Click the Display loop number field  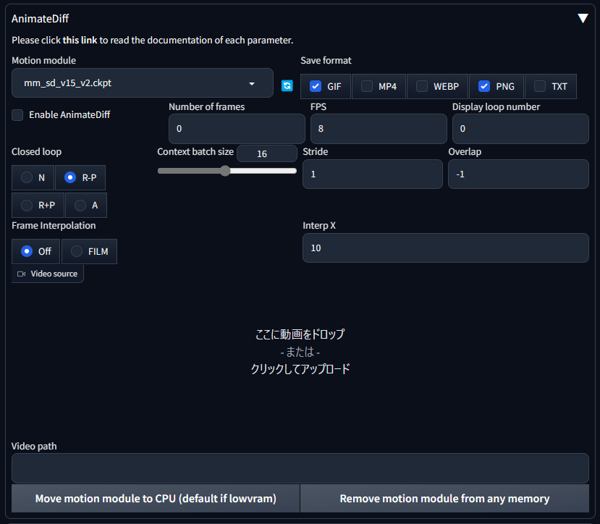(x=520, y=129)
